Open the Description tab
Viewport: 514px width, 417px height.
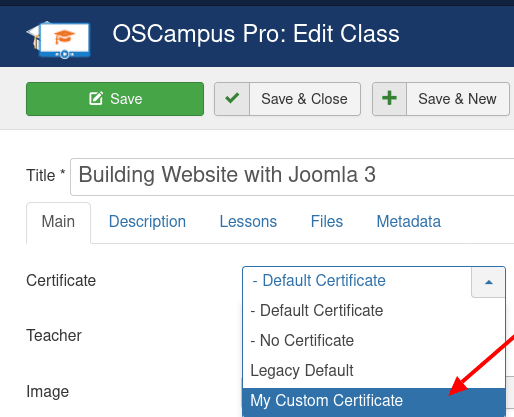pyautogui.click(x=147, y=222)
